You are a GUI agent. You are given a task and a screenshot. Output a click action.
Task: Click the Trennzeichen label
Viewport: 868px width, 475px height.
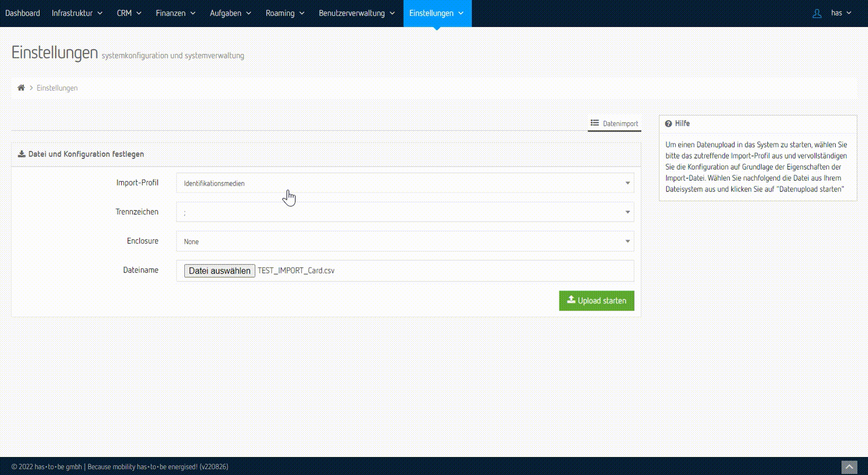[x=137, y=212]
